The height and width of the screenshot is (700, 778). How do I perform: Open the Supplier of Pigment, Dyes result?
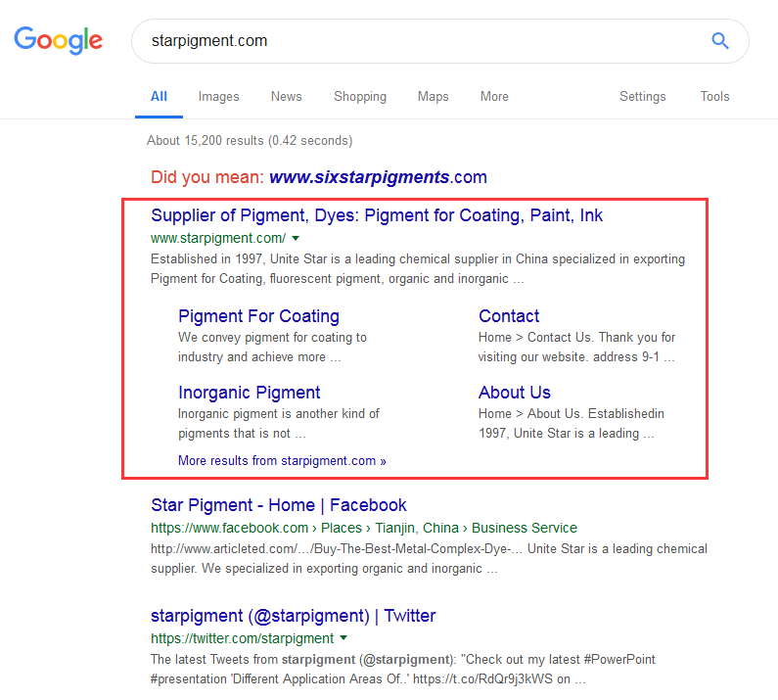[377, 215]
